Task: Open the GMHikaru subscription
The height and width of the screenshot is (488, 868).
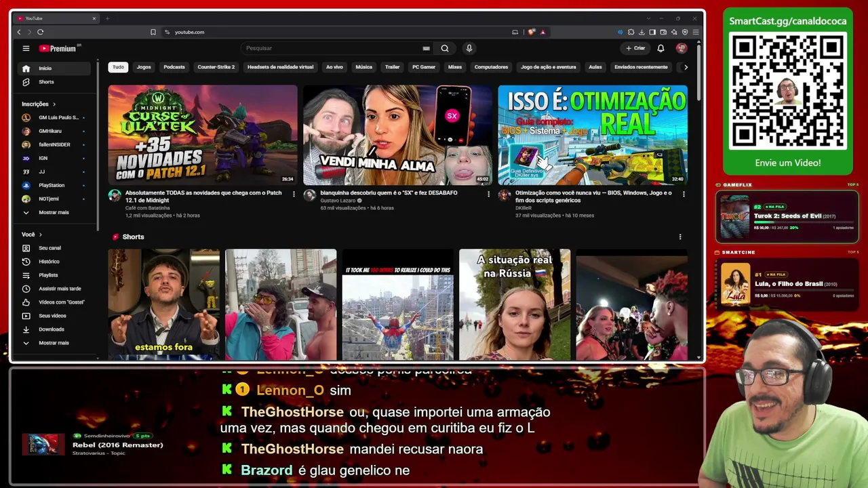Action: [x=54, y=131]
